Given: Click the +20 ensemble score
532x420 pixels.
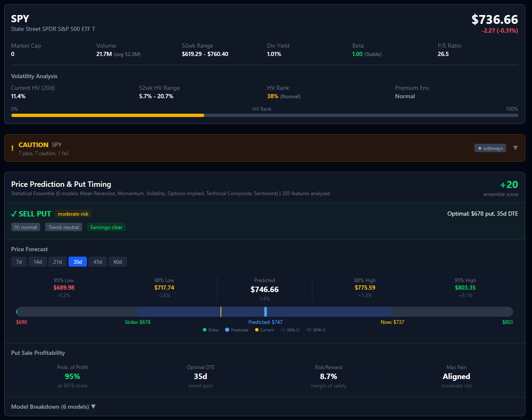Looking at the screenshot, I should click(x=509, y=185).
